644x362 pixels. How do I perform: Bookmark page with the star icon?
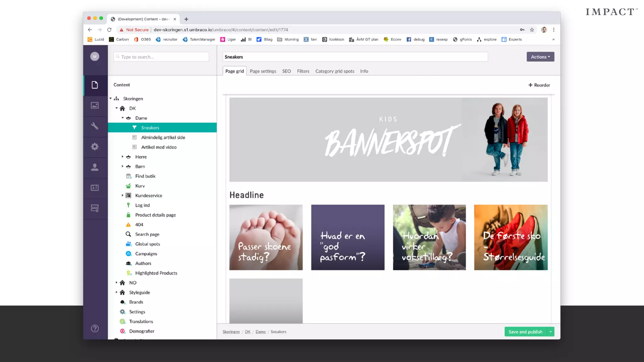[532, 30]
